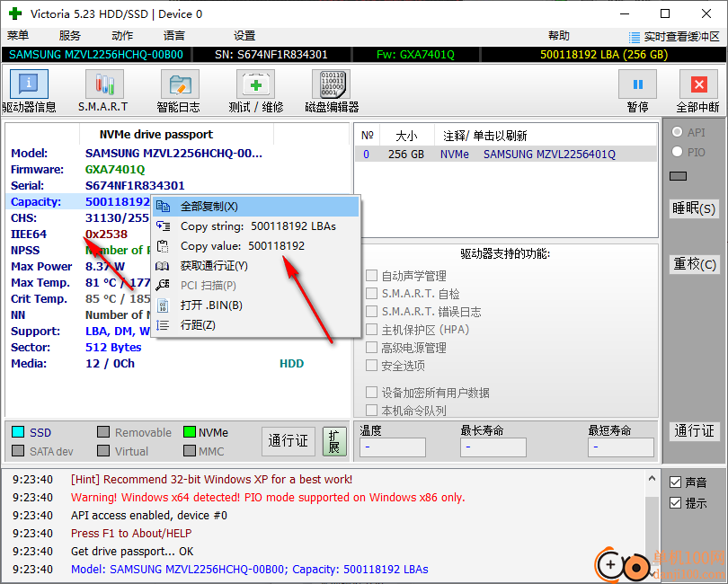Click the cyan SSD indicator swatch
Screen dimensions: 728x584
click(18, 432)
